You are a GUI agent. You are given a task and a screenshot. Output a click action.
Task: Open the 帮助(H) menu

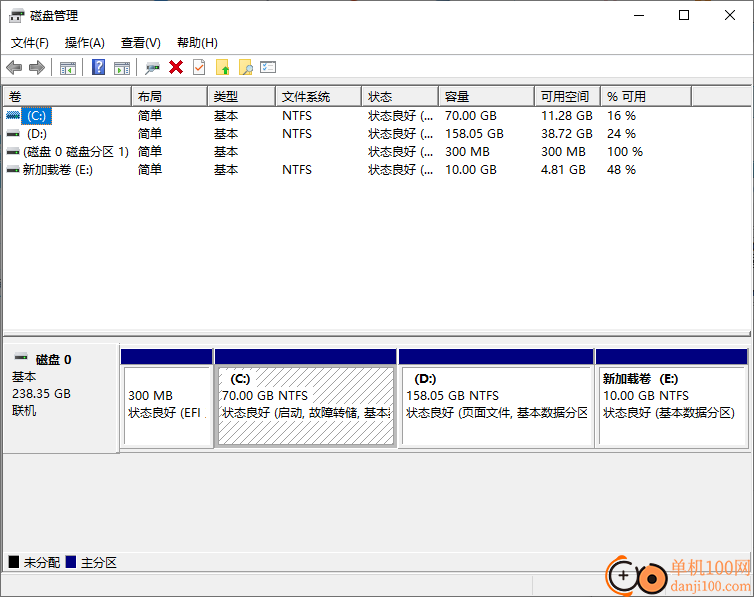[197, 43]
